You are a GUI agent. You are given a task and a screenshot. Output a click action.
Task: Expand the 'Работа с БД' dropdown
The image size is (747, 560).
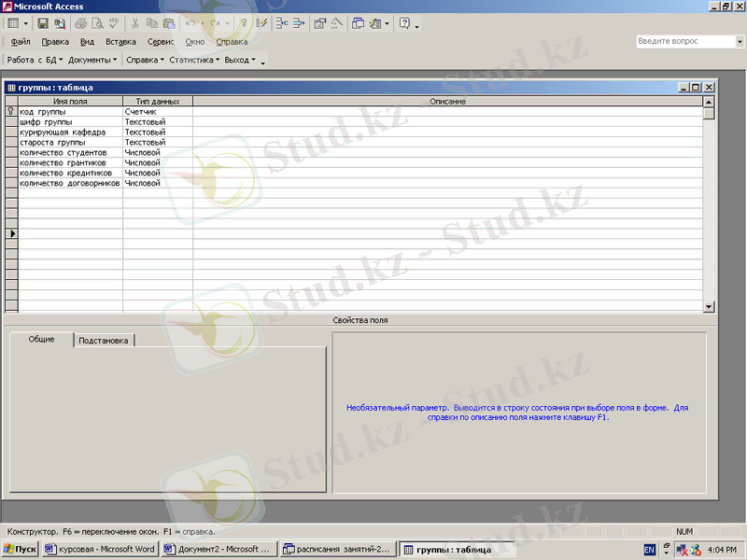[35, 60]
